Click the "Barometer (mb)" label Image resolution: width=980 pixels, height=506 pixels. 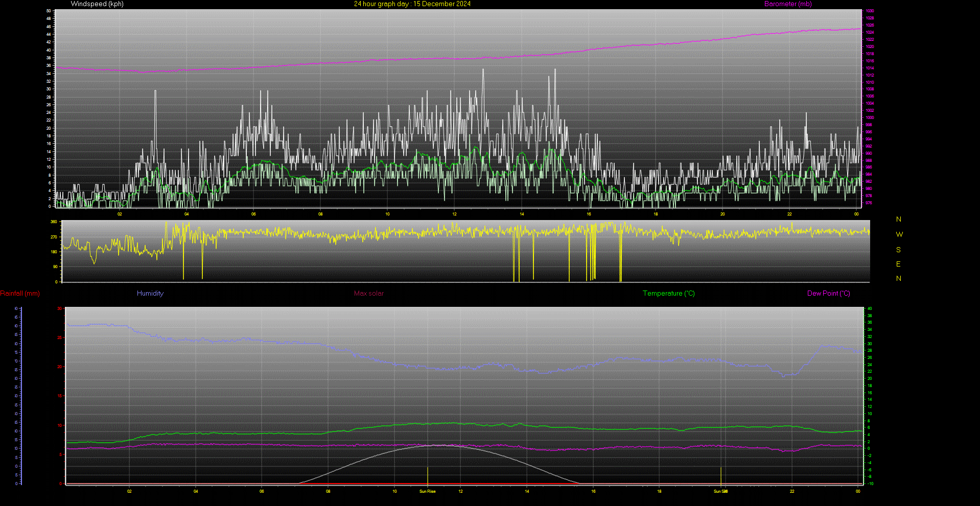point(788,4)
